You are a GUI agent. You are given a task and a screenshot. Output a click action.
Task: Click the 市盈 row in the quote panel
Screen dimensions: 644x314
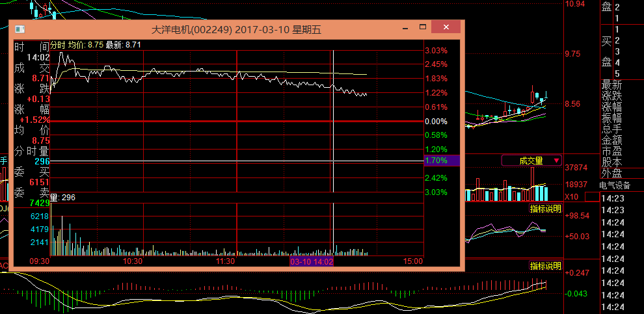pos(612,151)
